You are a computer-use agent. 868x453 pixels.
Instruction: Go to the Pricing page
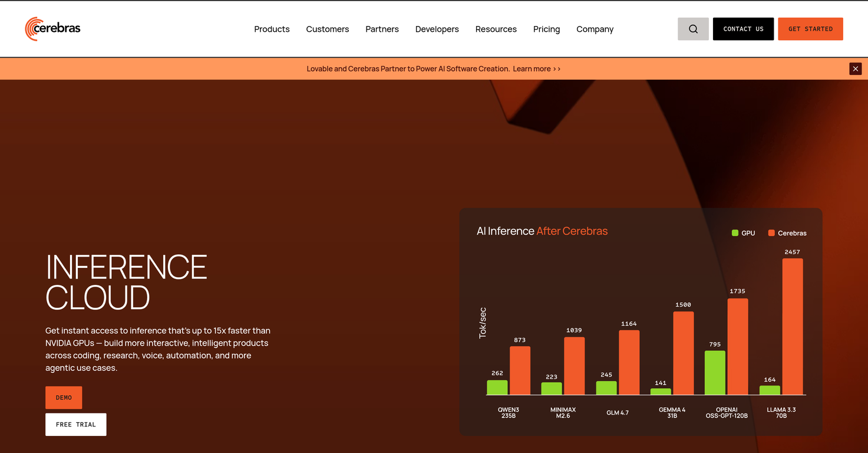click(x=547, y=29)
